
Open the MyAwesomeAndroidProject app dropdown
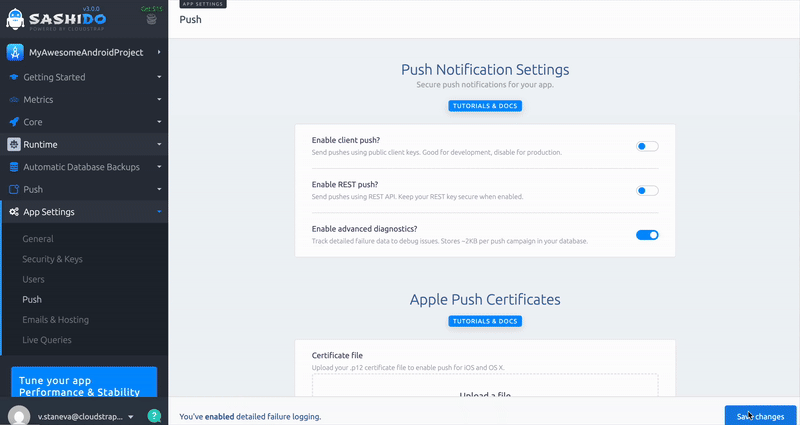tap(84, 52)
